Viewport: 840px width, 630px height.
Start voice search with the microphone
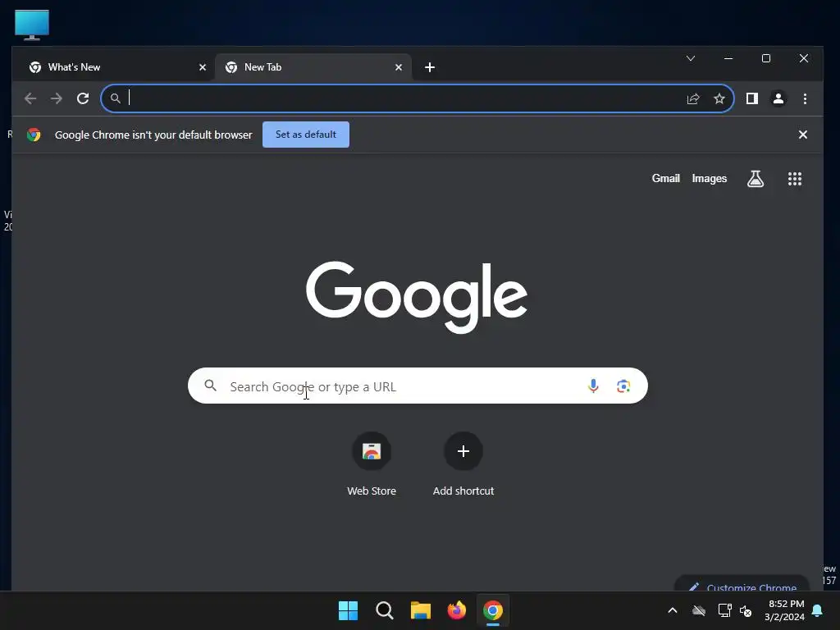click(x=593, y=386)
